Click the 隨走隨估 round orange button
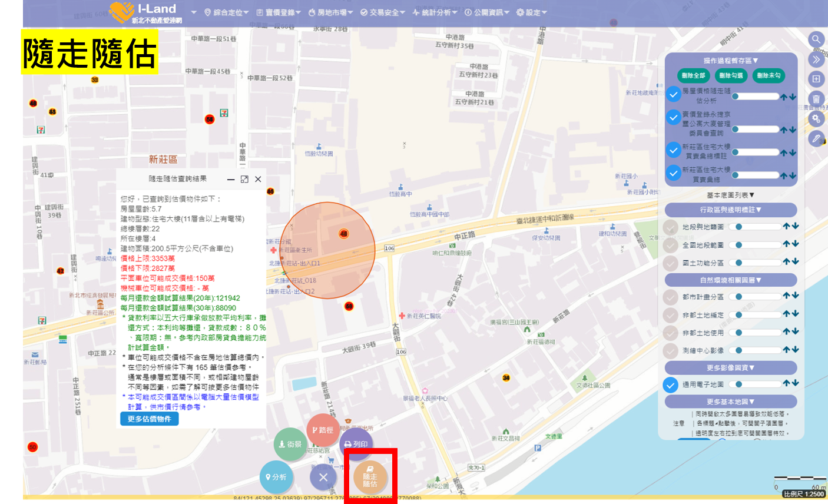Screen dimensions: 828x504 370,477
